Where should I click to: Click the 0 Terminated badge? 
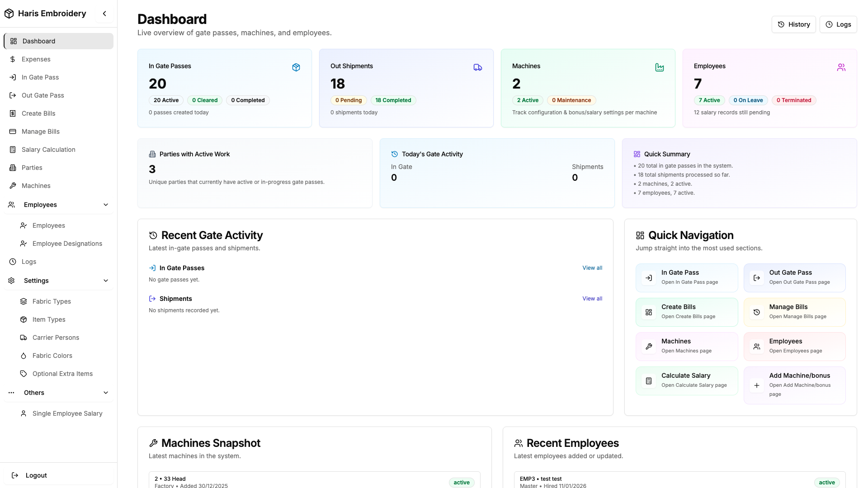coord(794,100)
